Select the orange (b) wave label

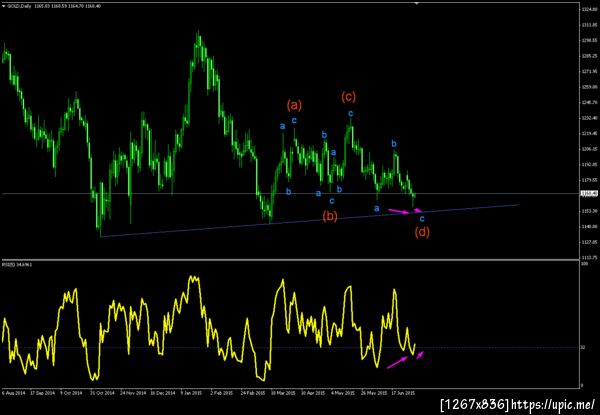(330, 216)
